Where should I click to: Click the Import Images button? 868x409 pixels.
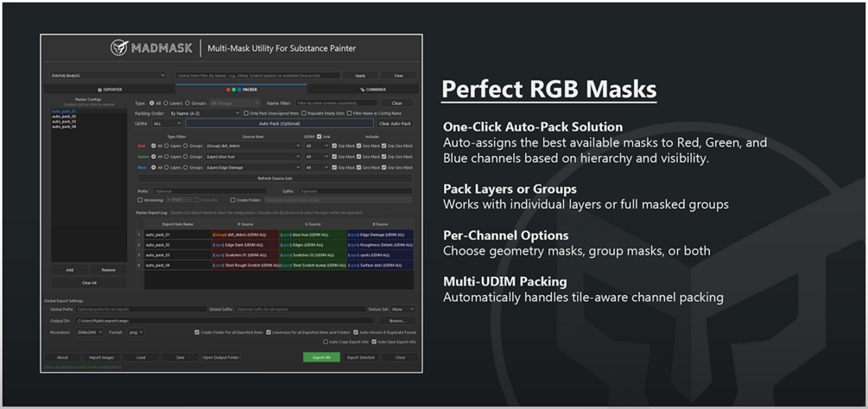102,357
